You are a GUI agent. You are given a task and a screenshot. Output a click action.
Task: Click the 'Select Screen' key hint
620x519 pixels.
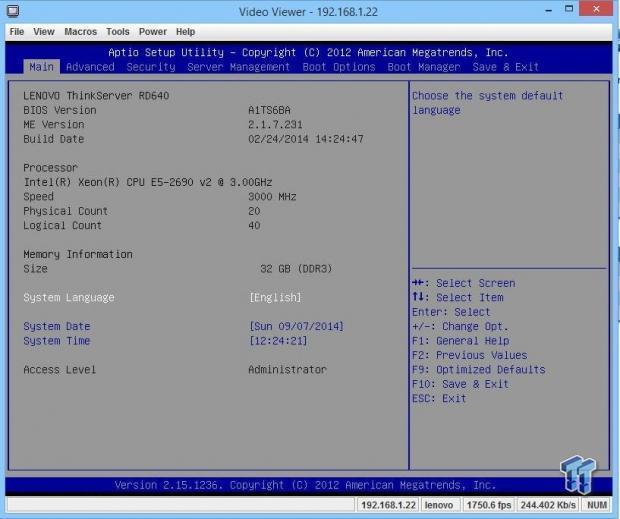463,283
